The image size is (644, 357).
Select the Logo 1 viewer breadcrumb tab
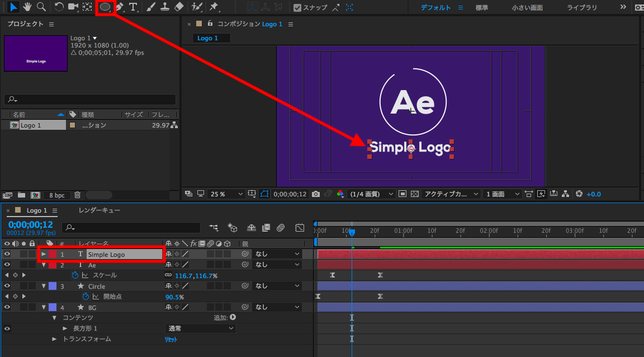(x=211, y=38)
